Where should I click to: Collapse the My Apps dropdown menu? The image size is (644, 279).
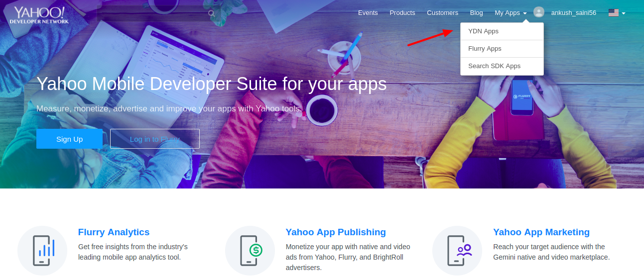click(x=511, y=13)
